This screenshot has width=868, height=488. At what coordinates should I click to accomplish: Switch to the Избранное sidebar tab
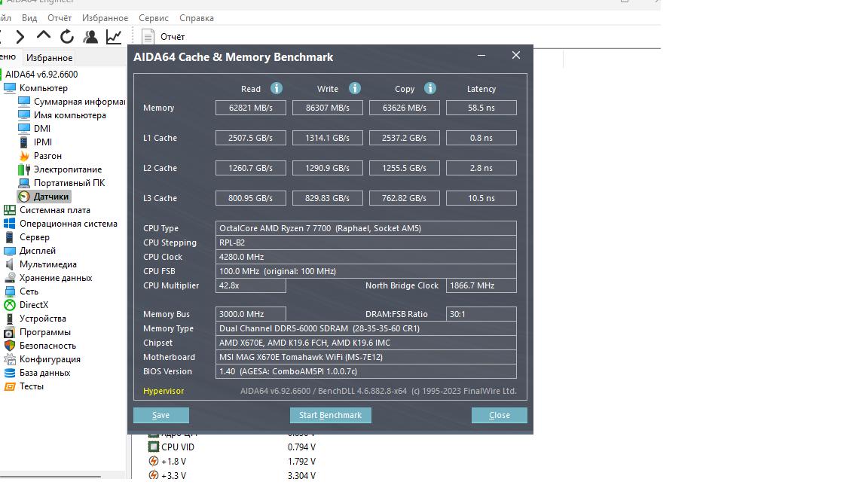tap(49, 57)
